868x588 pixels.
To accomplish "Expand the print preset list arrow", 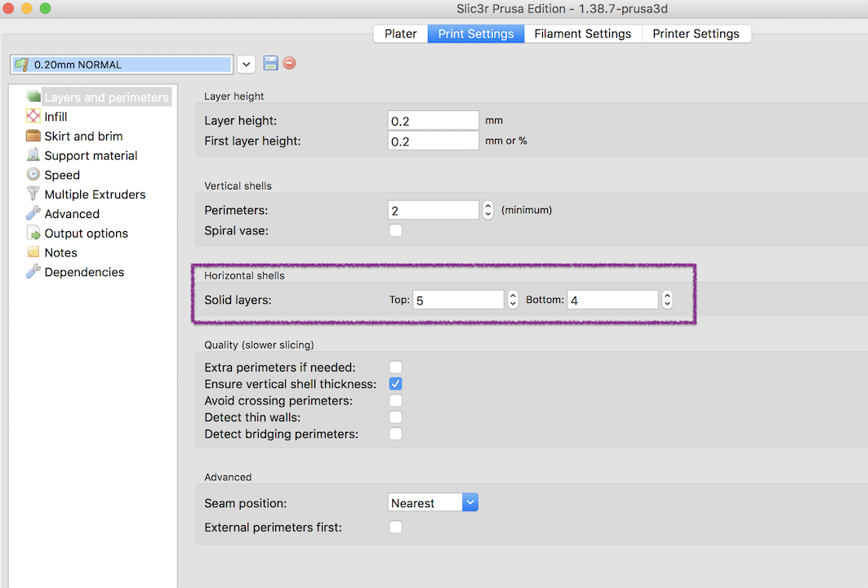I will (x=247, y=65).
